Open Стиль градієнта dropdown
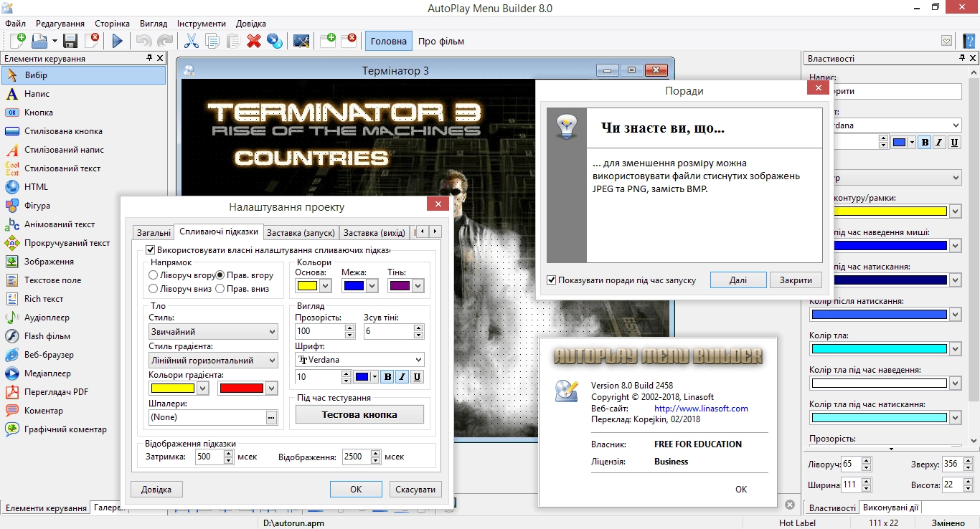 click(x=213, y=361)
